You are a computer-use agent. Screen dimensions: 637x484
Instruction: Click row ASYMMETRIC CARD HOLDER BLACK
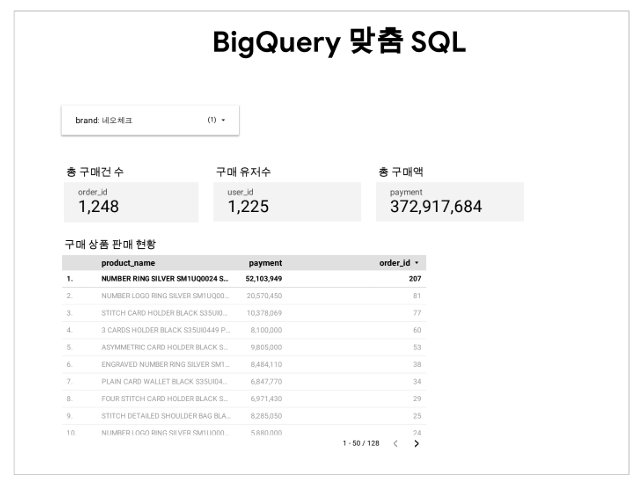point(244,347)
